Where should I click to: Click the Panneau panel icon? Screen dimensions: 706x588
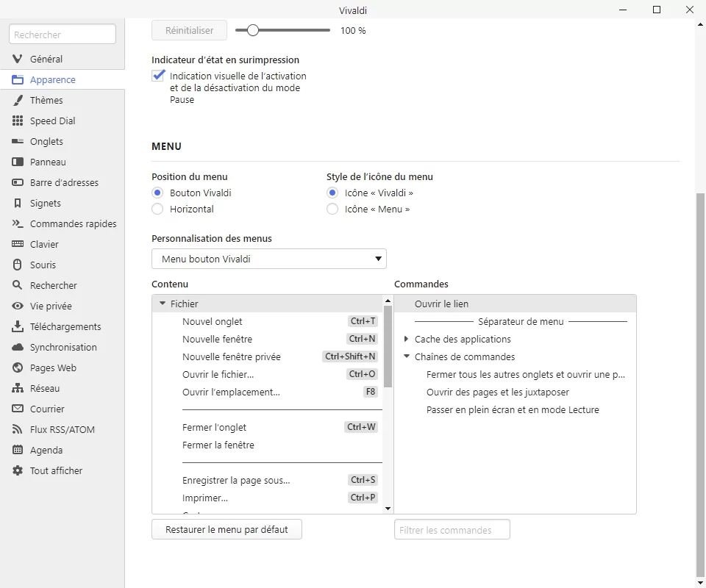pyautogui.click(x=17, y=162)
